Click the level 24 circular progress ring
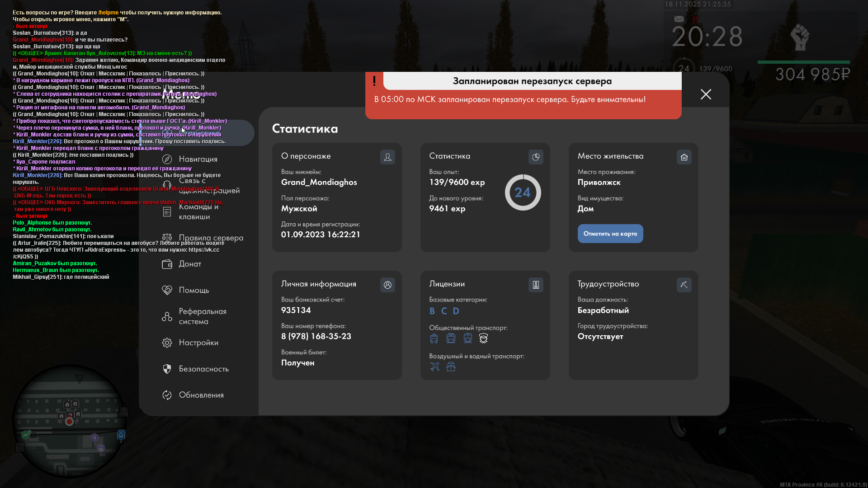 coord(523,192)
